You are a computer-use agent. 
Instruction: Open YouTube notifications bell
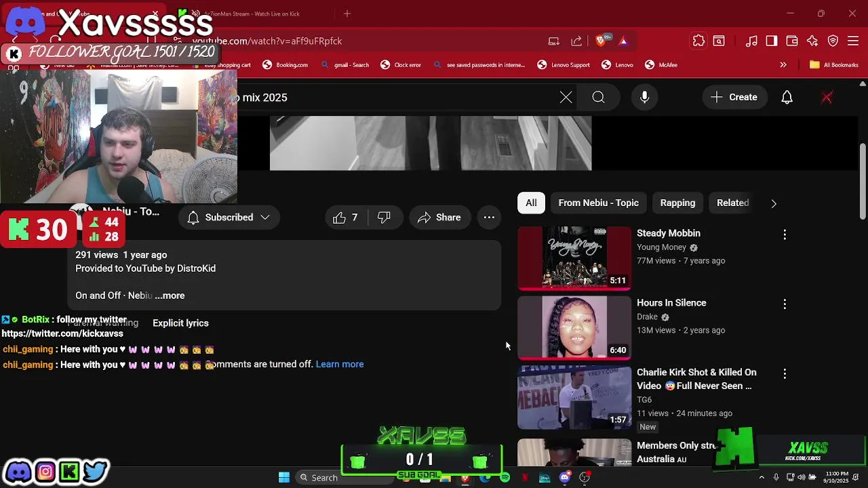787,98
